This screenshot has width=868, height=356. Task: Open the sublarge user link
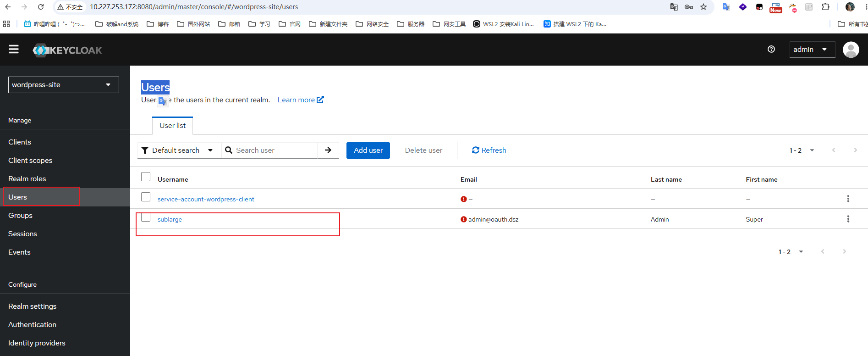(170, 219)
